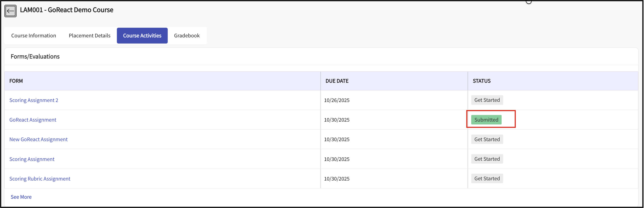This screenshot has width=644, height=208.
Task: Open the Scoring Rubric Assignment link
Action: 40,179
